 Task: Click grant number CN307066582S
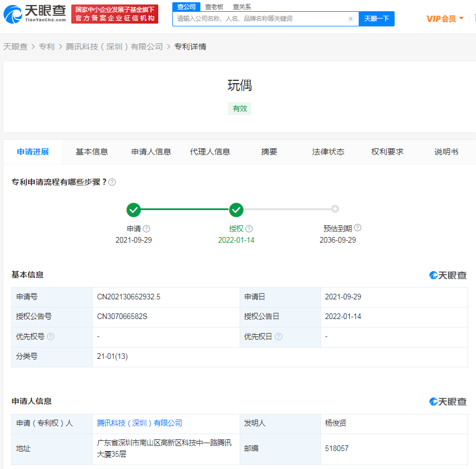[122, 317]
